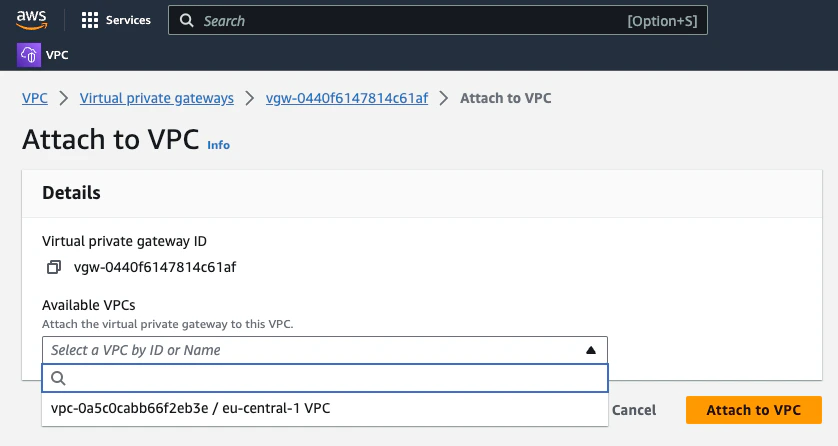The height and width of the screenshot is (446, 838).
Task: Focus the top Search field
Action: [438, 20]
